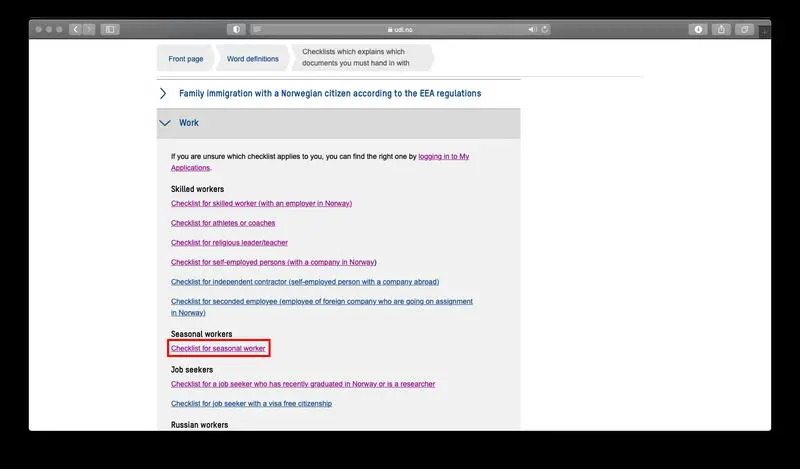This screenshot has width=800, height=469.
Task: Click the privacy shield icon in toolbar
Action: click(x=236, y=29)
